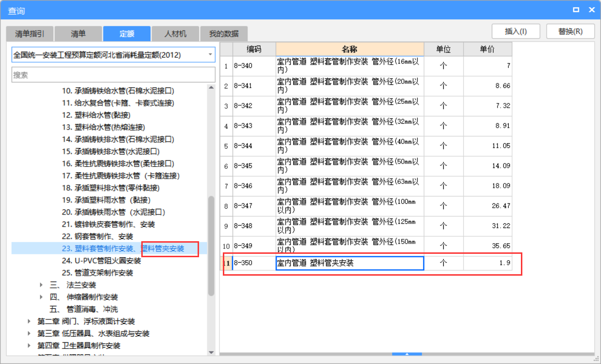Click name cell with 管外径(16mm以内)
The image size is (601, 364).
350,66
